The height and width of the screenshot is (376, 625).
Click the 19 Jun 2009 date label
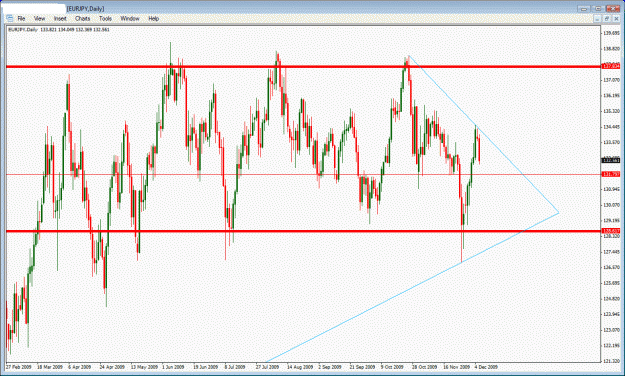coord(206,367)
